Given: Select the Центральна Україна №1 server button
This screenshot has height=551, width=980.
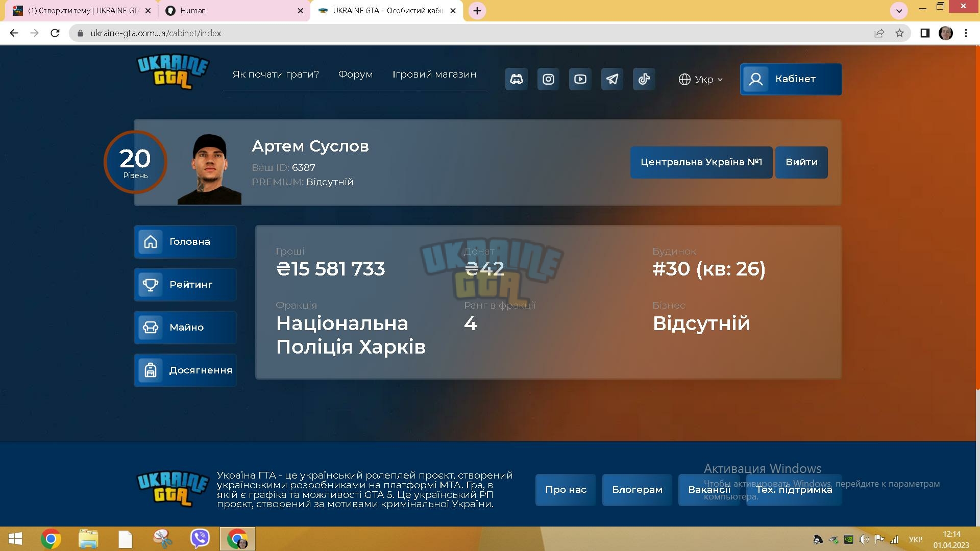Looking at the screenshot, I should [701, 162].
